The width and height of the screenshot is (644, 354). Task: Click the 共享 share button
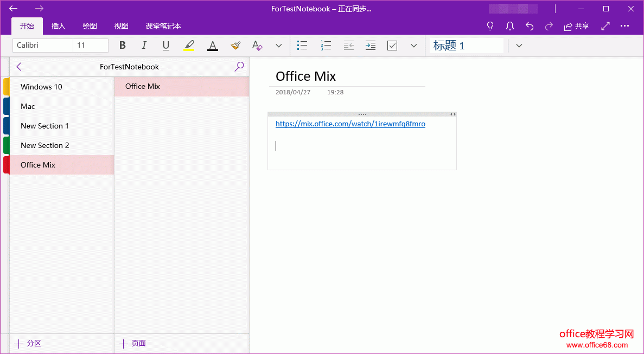pyautogui.click(x=576, y=25)
